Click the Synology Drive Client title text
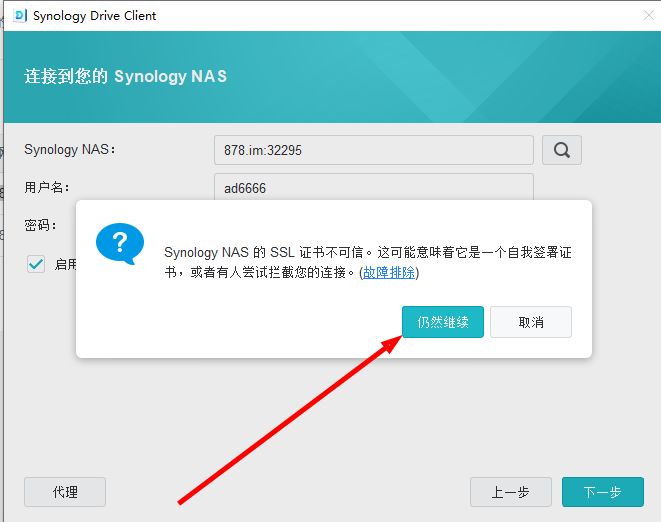Image resolution: width=661 pixels, height=522 pixels. [95, 16]
